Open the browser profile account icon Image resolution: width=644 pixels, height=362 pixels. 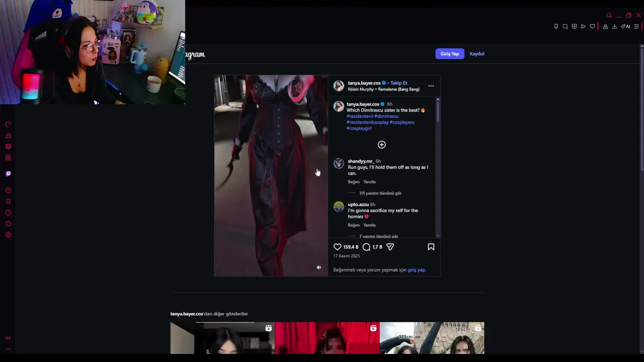click(605, 27)
